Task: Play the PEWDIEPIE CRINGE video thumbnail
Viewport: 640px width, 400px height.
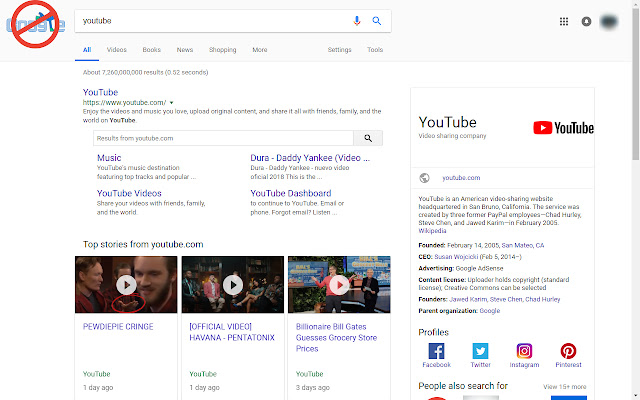Action: 125,285
